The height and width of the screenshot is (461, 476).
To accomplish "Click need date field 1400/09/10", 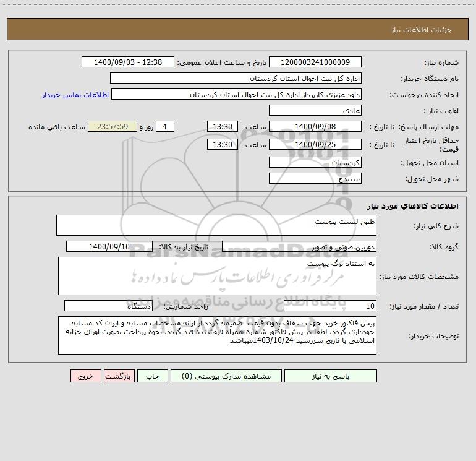I will coord(109,246).
